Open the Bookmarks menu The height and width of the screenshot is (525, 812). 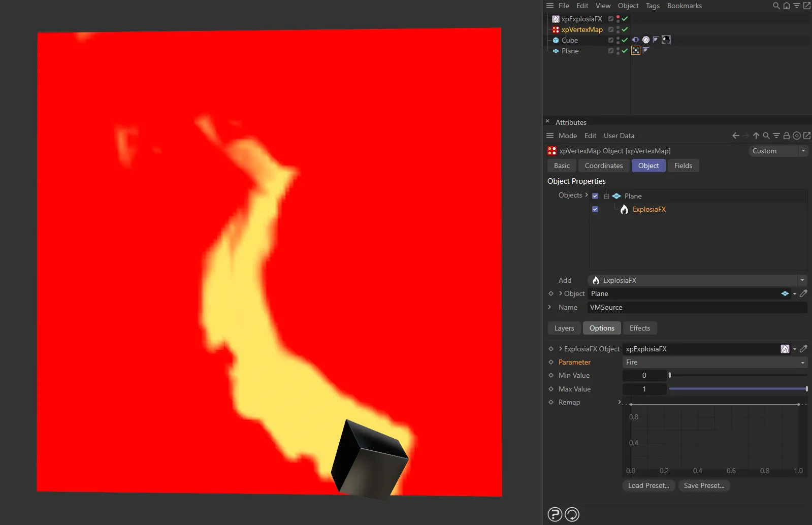[685, 6]
